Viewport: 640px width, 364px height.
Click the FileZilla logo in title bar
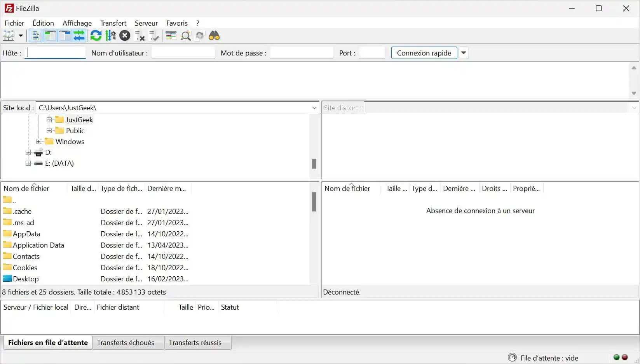tap(9, 8)
